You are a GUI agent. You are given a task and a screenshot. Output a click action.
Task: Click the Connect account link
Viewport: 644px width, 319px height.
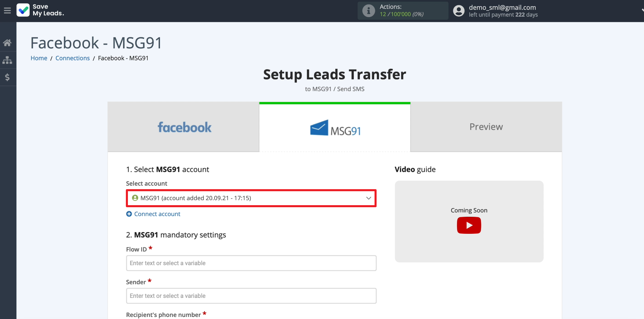pyautogui.click(x=157, y=214)
